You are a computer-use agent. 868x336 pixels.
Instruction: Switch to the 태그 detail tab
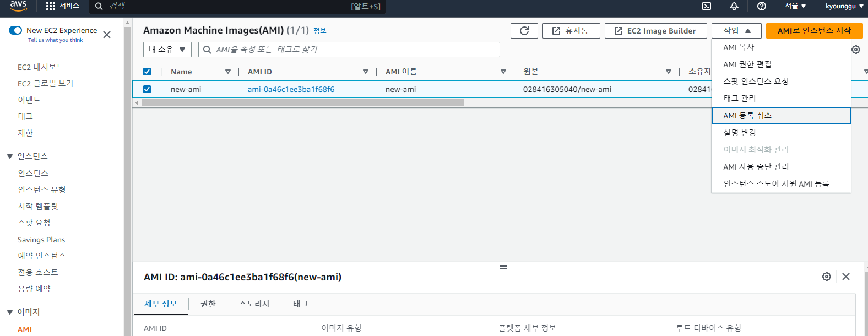pyautogui.click(x=301, y=304)
